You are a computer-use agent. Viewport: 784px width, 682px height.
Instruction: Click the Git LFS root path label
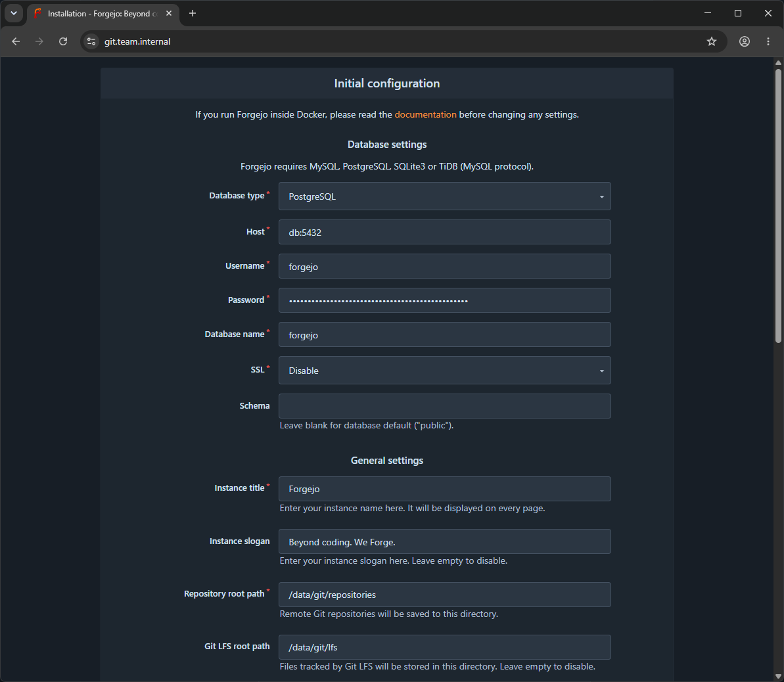tap(237, 646)
